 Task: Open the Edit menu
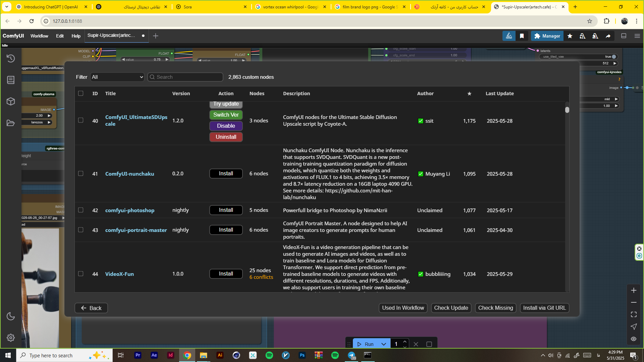coord(60,36)
